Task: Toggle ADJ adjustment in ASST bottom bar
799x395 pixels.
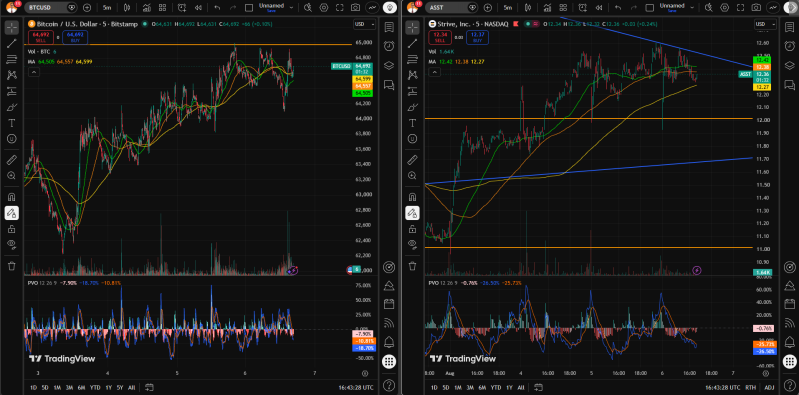Action: coord(769,387)
